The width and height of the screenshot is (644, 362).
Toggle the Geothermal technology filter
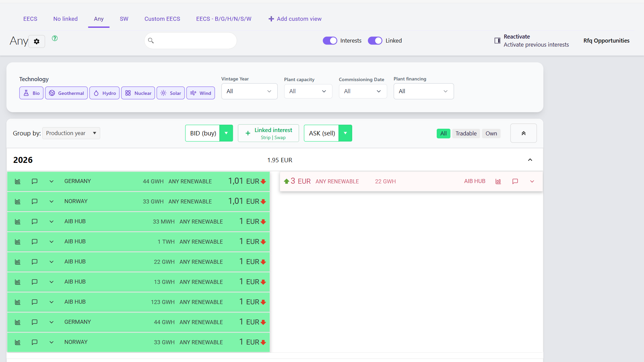tap(66, 93)
